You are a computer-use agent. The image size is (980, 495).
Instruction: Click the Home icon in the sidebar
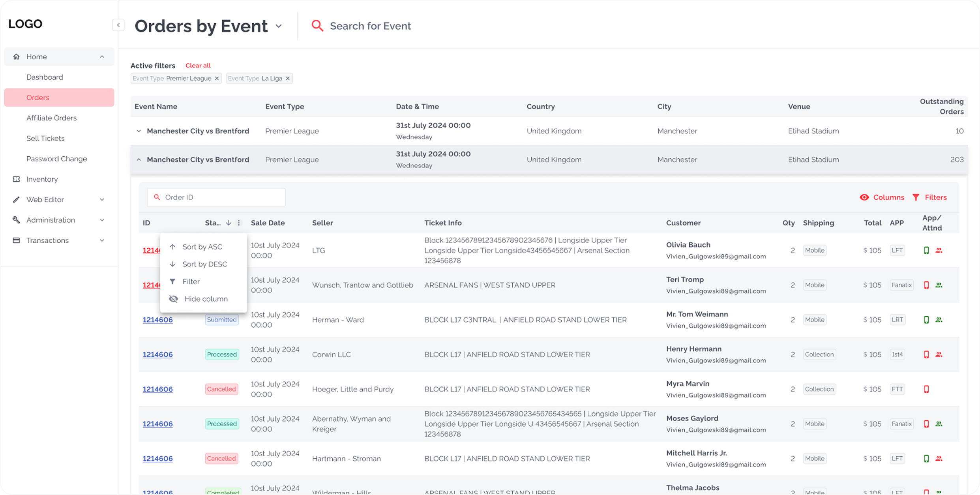pyautogui.click(x=16, y=56)
